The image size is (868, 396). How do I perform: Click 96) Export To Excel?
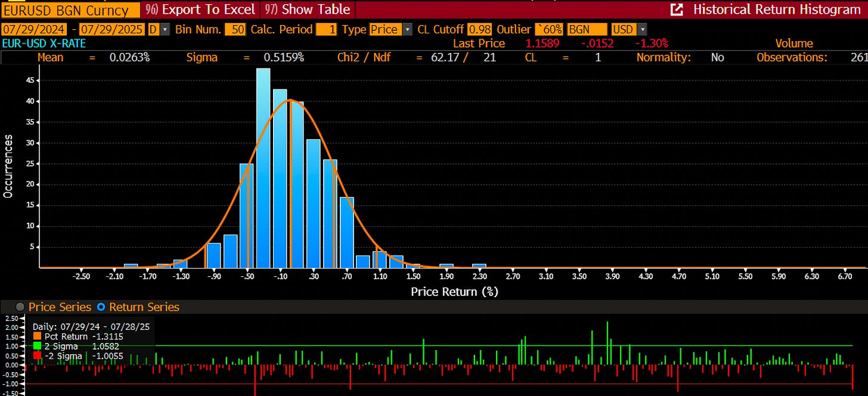click(x=200, y=10)
